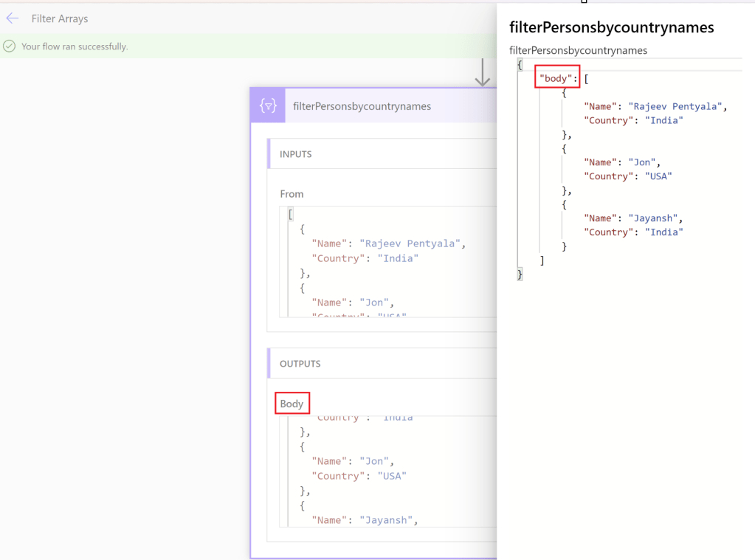
Task: Click the opening bracket in From input box
Action: [x=291, y=215]
